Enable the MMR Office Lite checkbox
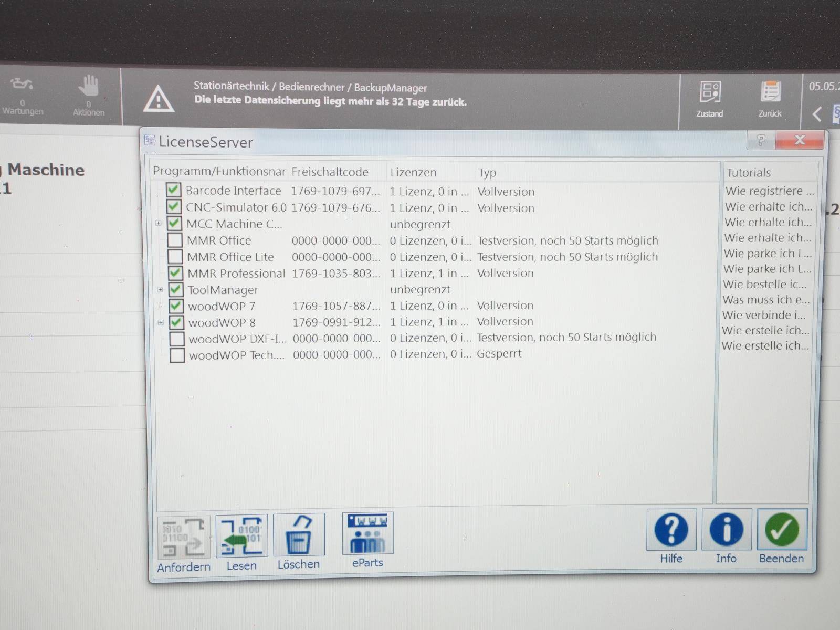 pos(175,257)
